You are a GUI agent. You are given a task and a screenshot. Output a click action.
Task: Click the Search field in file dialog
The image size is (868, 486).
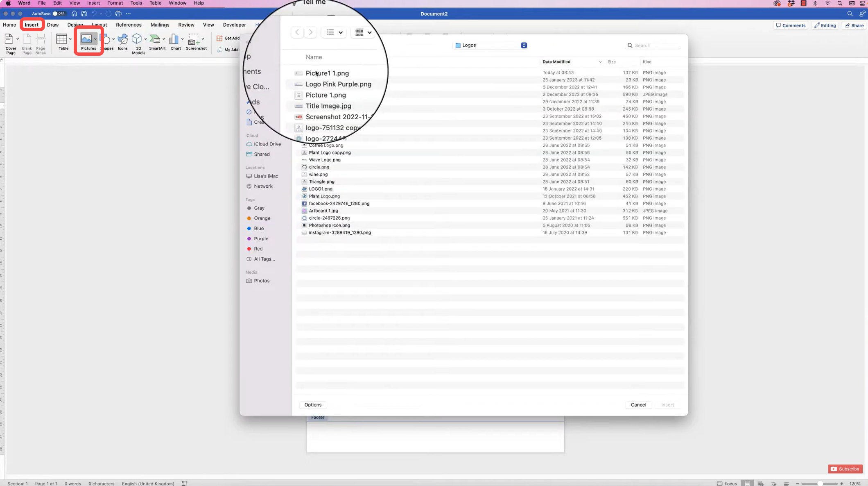(x=653, y=45)
